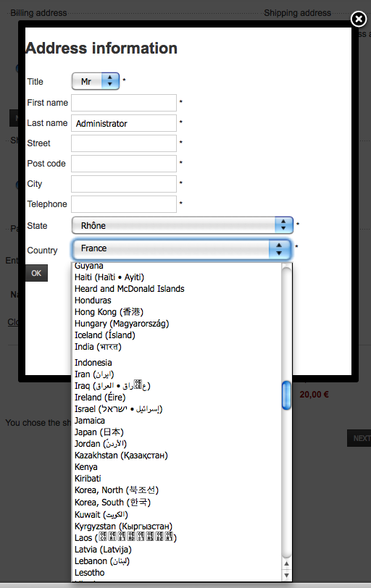
Task: Choose Kuwait in the country list
Action: tap(176, 515)
